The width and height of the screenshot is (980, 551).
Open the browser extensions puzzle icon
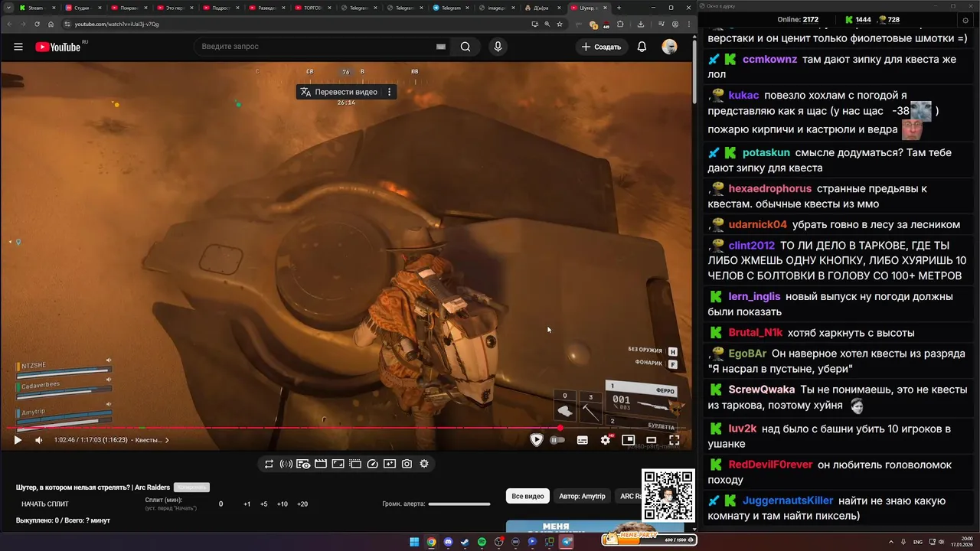pos(620,24)
